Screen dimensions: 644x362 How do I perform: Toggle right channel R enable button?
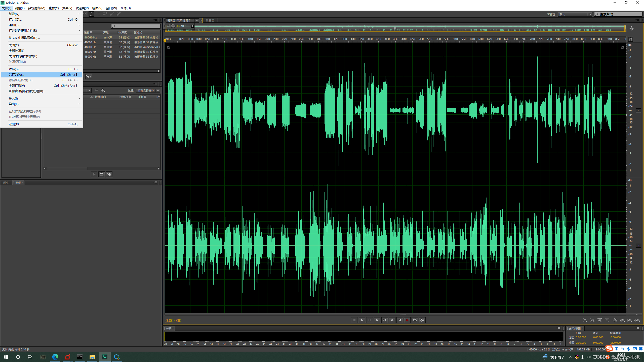pos(638,246)
